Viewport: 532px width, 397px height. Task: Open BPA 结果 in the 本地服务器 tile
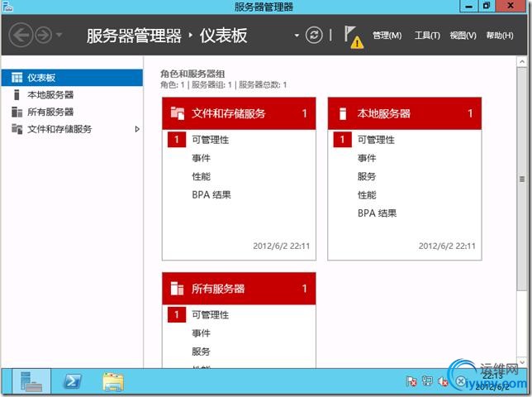(377, 213)
